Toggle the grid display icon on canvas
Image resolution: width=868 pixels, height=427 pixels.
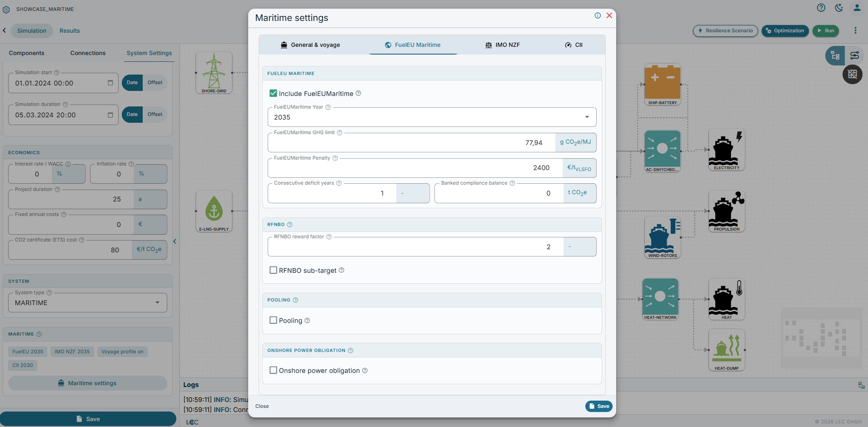tap(853, 74)
